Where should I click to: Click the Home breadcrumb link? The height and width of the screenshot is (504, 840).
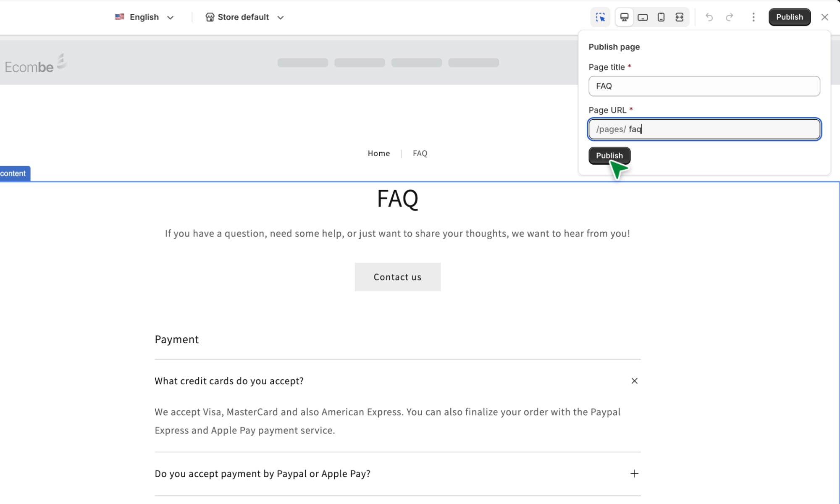coord(378,153)
